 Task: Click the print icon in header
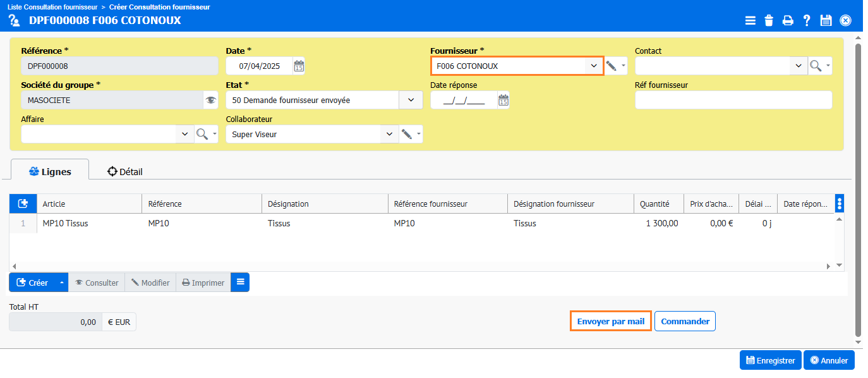point(788,20)
